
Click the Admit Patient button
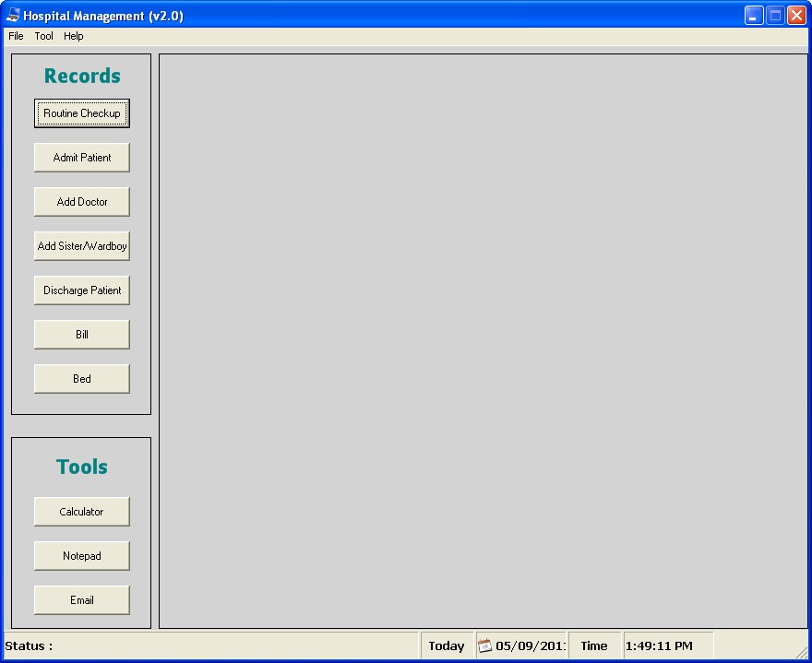click(x=81, y=157)
